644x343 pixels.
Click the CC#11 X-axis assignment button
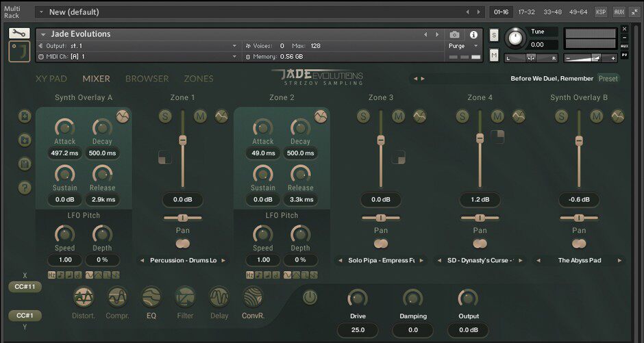pos(25,287)
